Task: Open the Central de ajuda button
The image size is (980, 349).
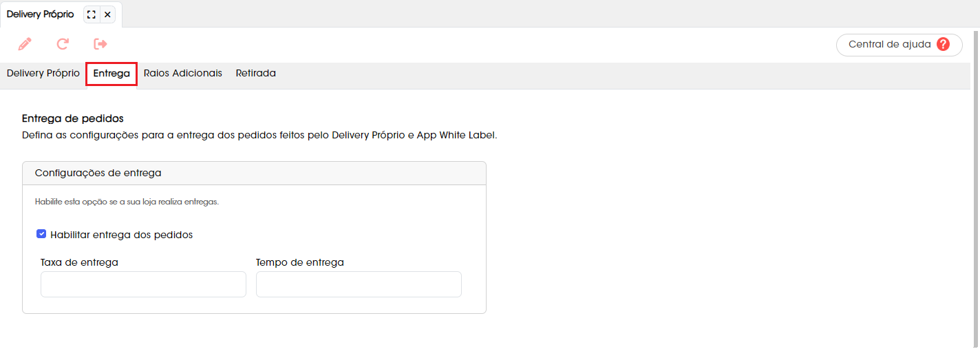Action: [899, 44]
